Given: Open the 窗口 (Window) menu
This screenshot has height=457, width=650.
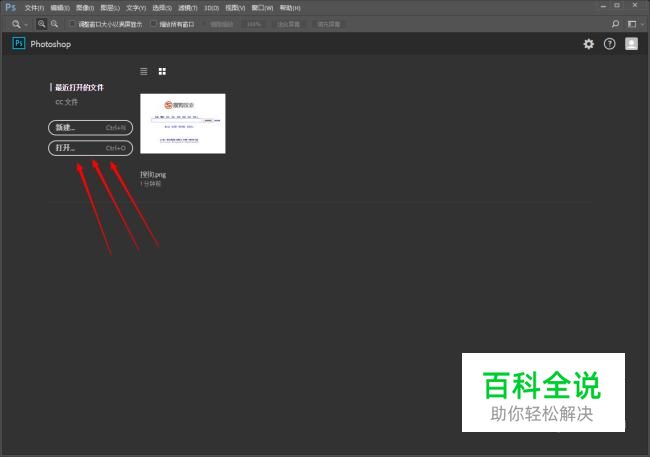Looking at the screenshot, I should (x=262, y=8).
